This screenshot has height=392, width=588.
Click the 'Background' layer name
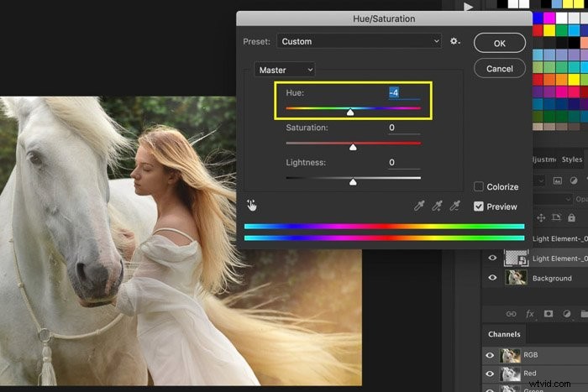[552, 278]
